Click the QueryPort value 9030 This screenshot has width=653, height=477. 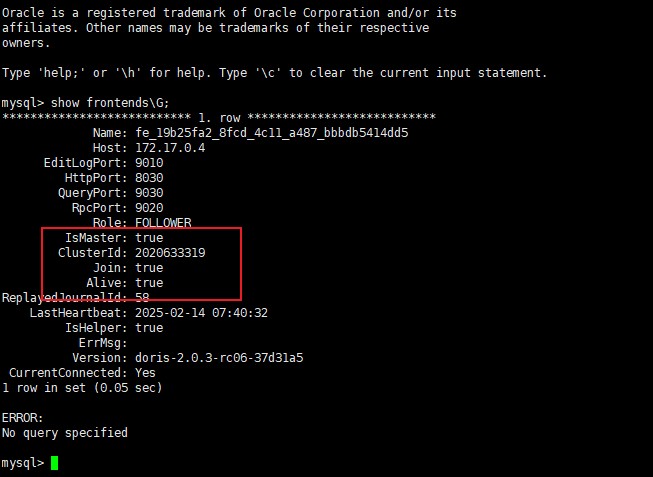click(149, 193)
